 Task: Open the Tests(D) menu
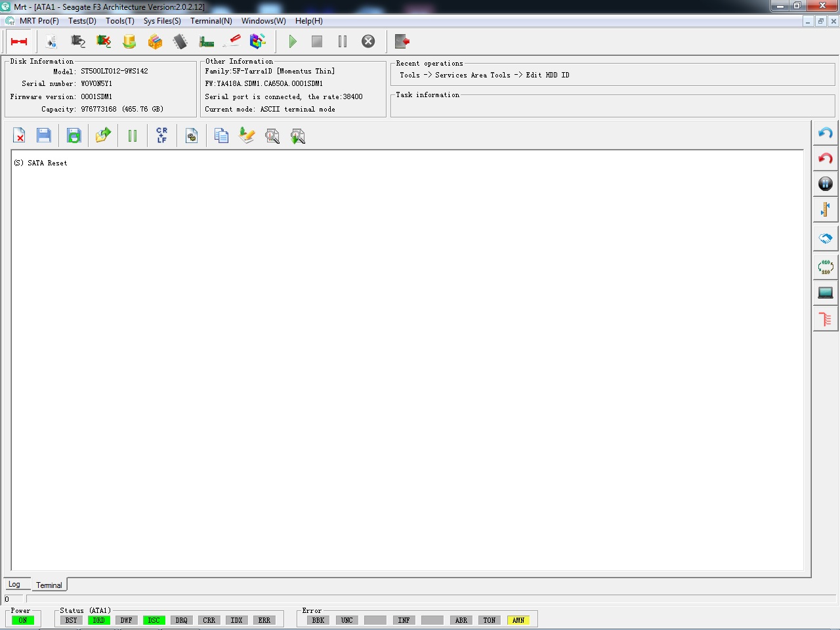(82, 21)
